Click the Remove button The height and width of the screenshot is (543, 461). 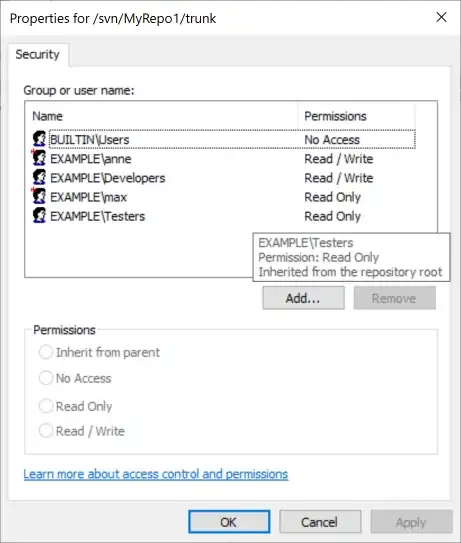coord(394,298)
